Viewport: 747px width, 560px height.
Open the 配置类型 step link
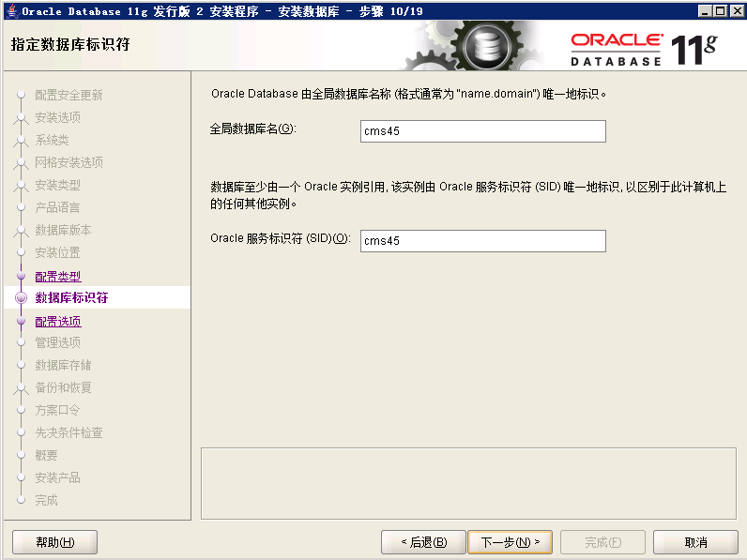(58, 276)
